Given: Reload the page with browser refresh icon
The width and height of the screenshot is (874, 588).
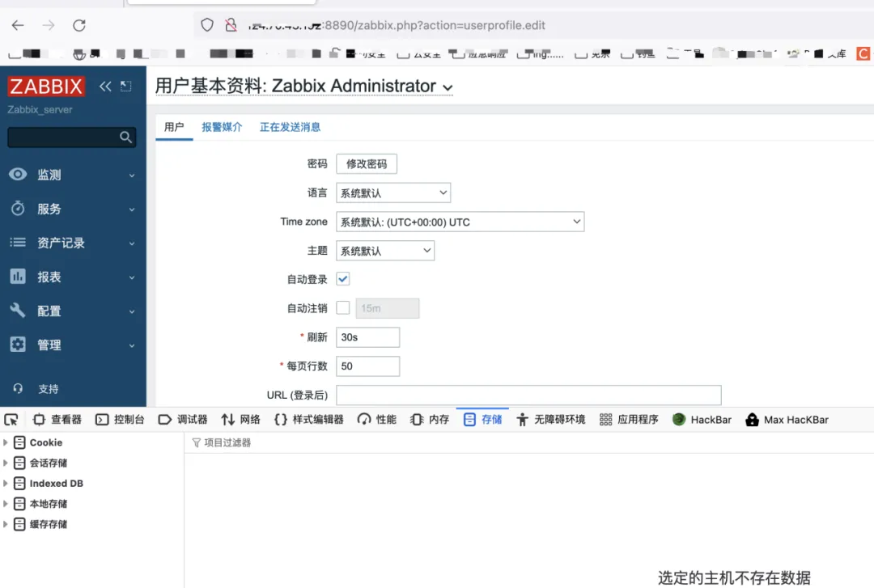Looking at the screenshot, I should click(79, 25).
